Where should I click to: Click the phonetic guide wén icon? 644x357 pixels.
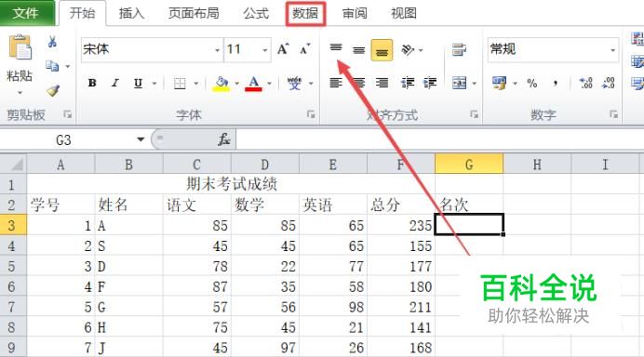pyautogui.click(x=294, y=84)
